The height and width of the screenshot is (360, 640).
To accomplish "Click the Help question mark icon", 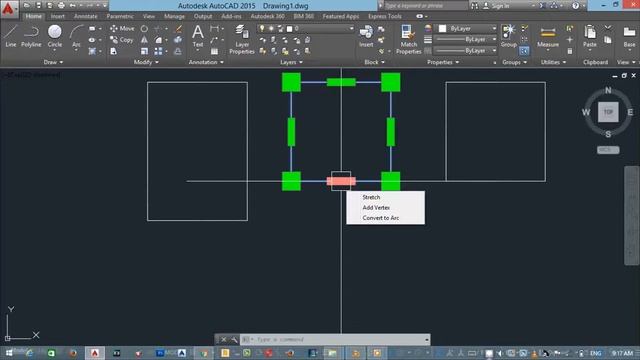I will tap(576, 6).
